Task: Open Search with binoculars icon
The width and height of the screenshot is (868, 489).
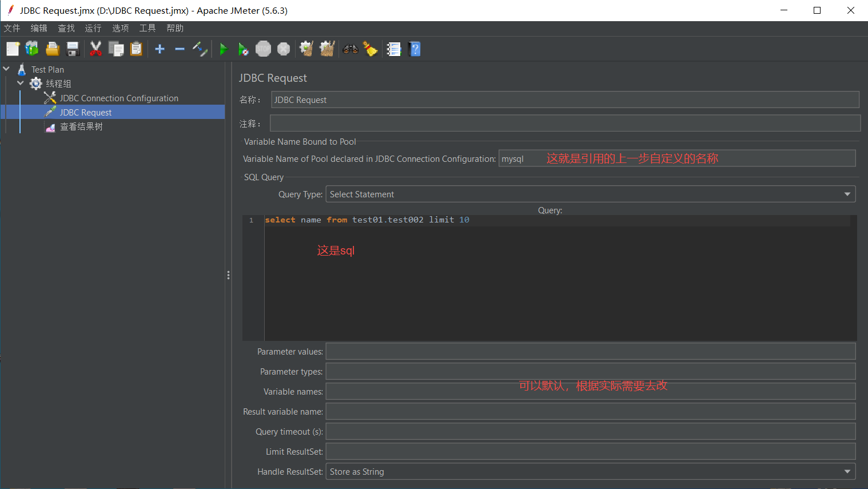Action: click(x=351, y=49)
